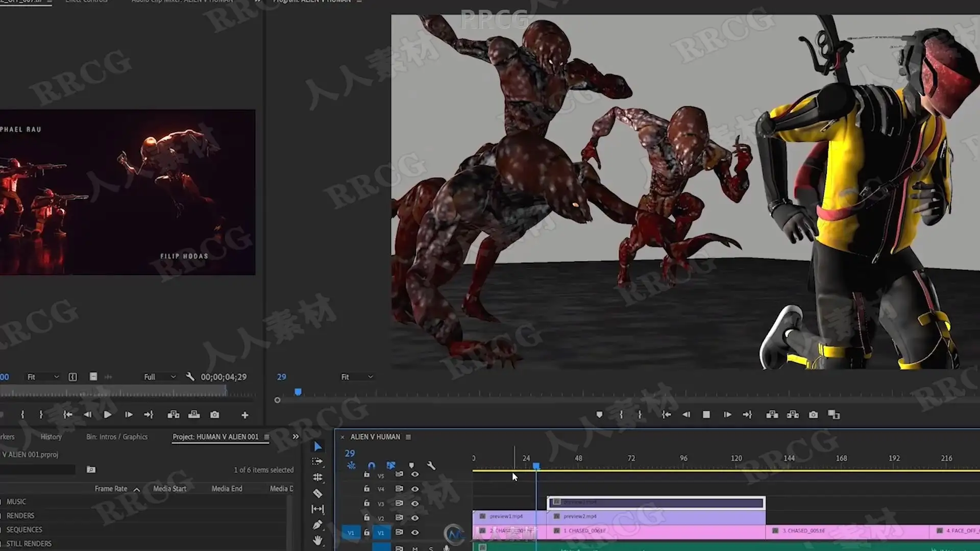Open ALIEN V HUMAN sequence panel menu
The height and width of the screenshot is (551, 980).
[x=408, y=437]
